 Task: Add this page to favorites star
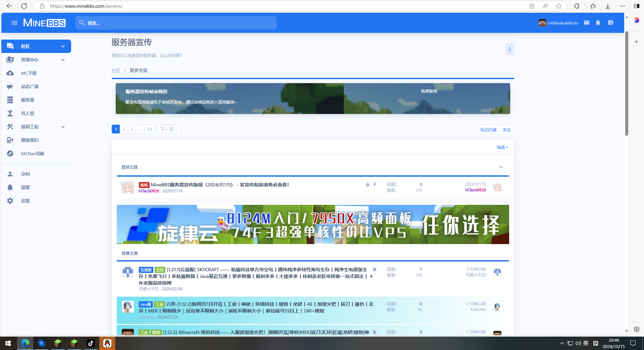coord(559,6)
